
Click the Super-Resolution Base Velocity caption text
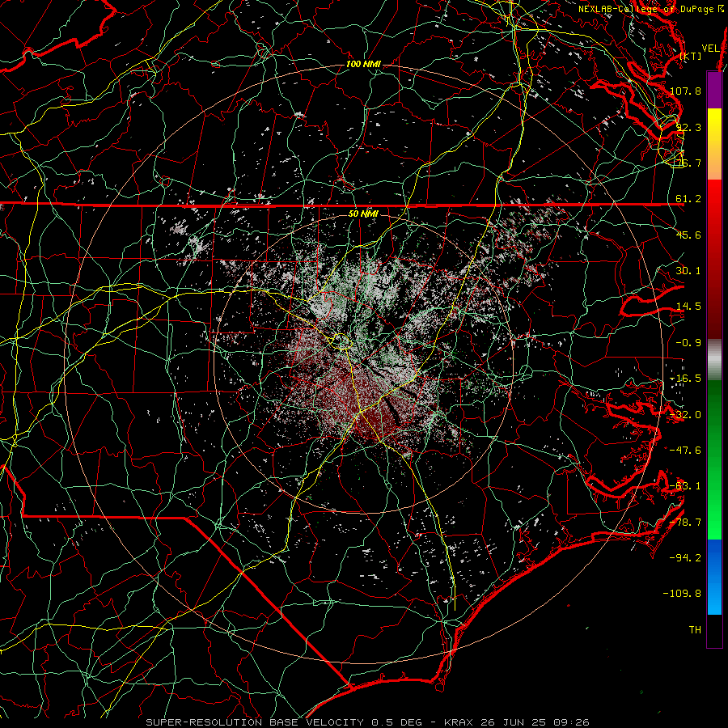(367, 722)
